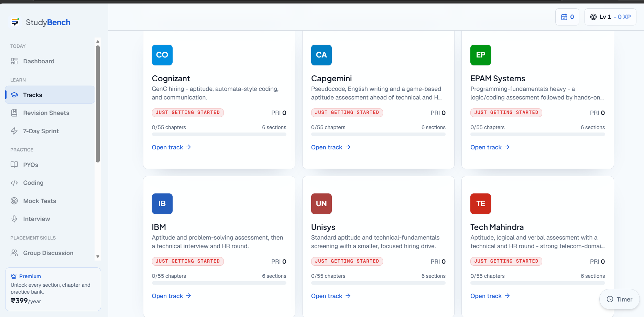This screenshot has width=644, height=317.
Task: Click the IBM 0/55 chapters label
Action: (169, 276)
